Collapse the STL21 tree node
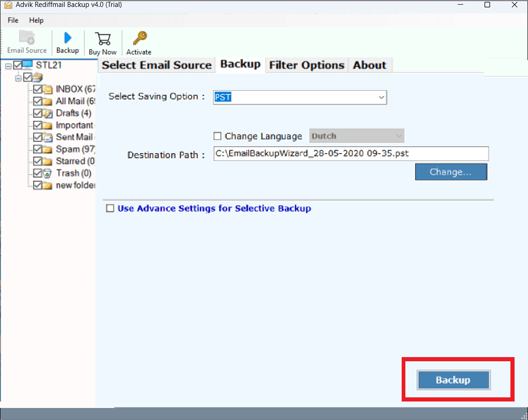 tap(8, 66)
